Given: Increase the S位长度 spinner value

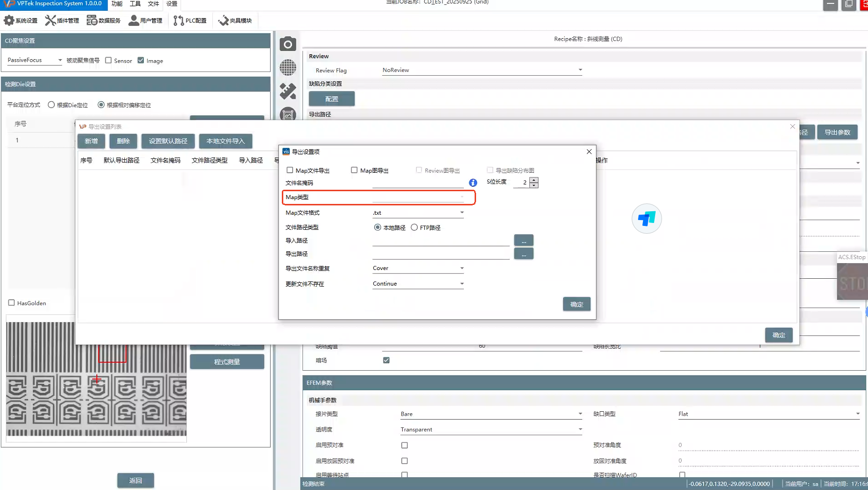Looking at the screenshot, I should click(534, 180).
